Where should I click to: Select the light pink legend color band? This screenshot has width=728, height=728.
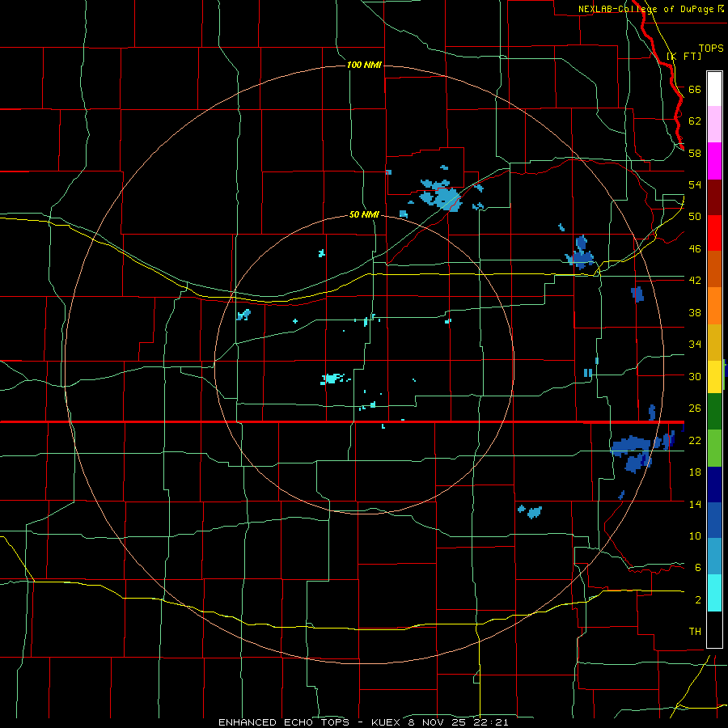click(714, 124)
